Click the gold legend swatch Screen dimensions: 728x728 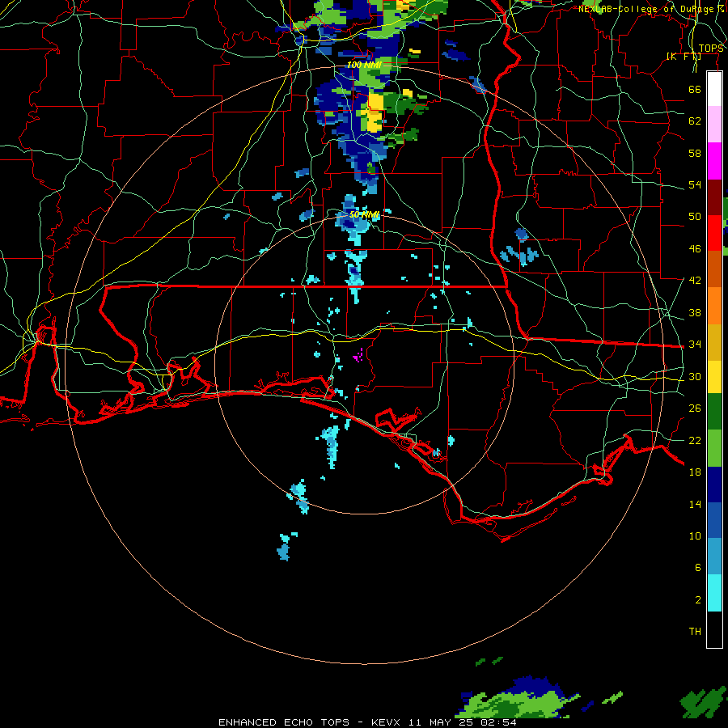click(714, 342)
